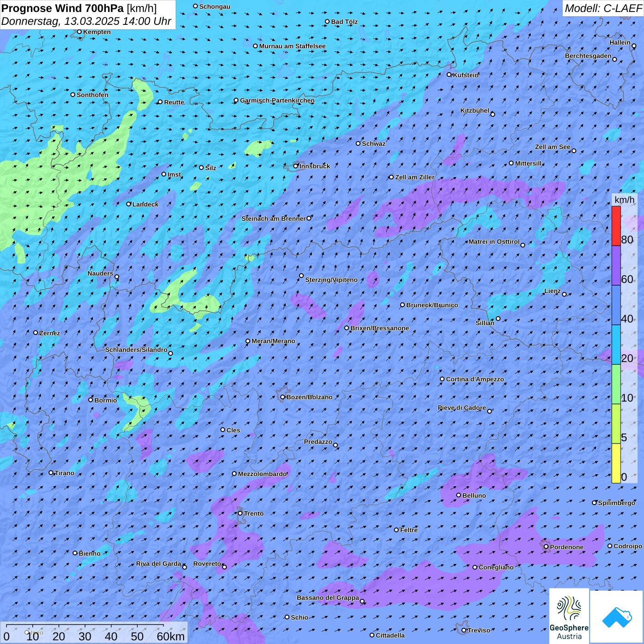Image resolution: width=644 pixels, height=644 pixels.
Task: Click the 'Pieve di Cadore' label
Action: pyautogui.click(x=462, y=408)
